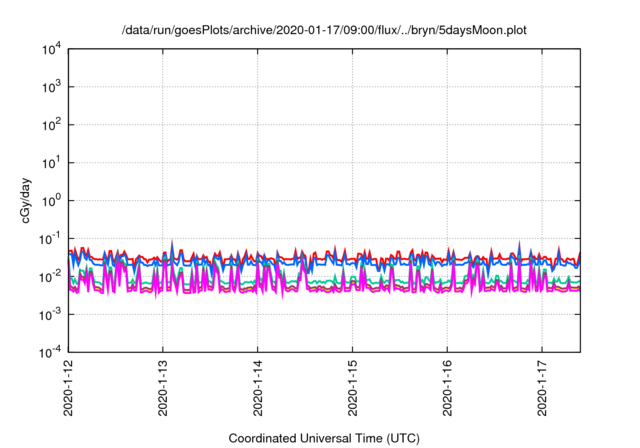This screenshot has height=448, width=640.
Task: Click the 2020-1-15 date label
Action: [x=353, y=388]
